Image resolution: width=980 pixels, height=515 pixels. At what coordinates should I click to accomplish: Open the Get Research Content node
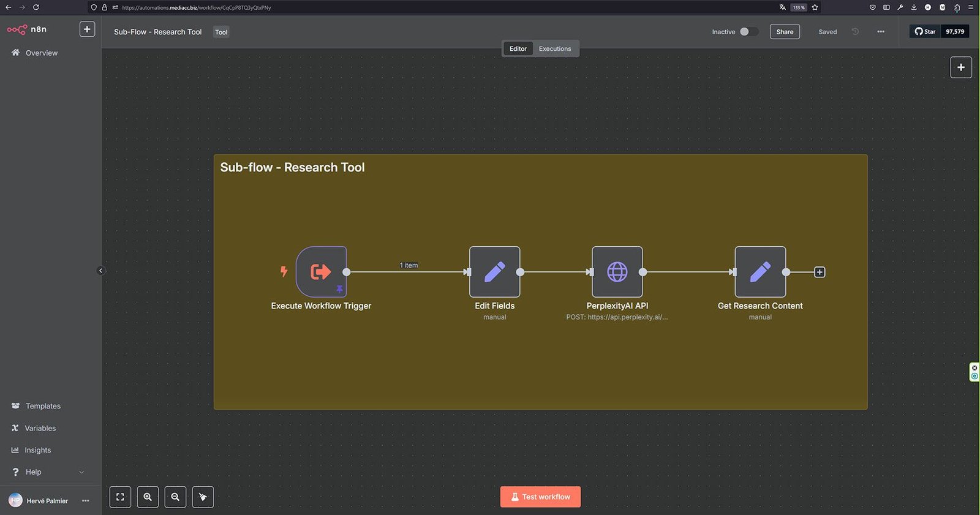[760, 272]
